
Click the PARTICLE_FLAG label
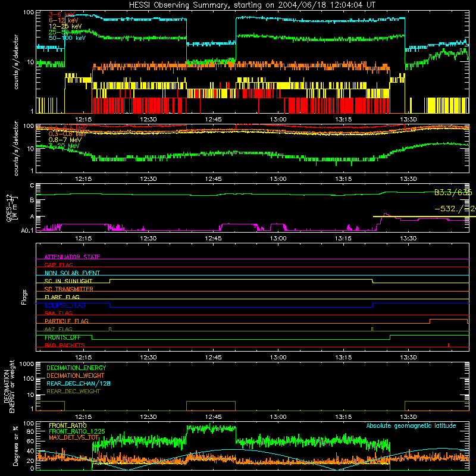pyautogui.click(x=67, y=321)
